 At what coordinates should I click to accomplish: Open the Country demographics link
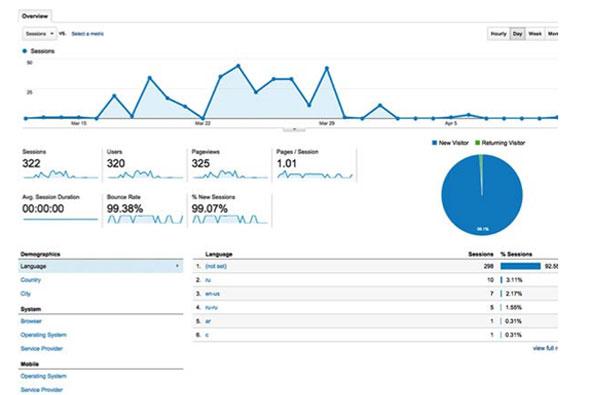point(30,280)
